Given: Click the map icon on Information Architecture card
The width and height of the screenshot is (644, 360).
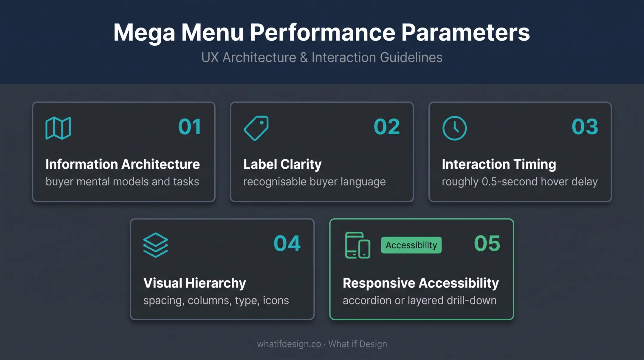Looking at the screenshot, I should (58, 128).
